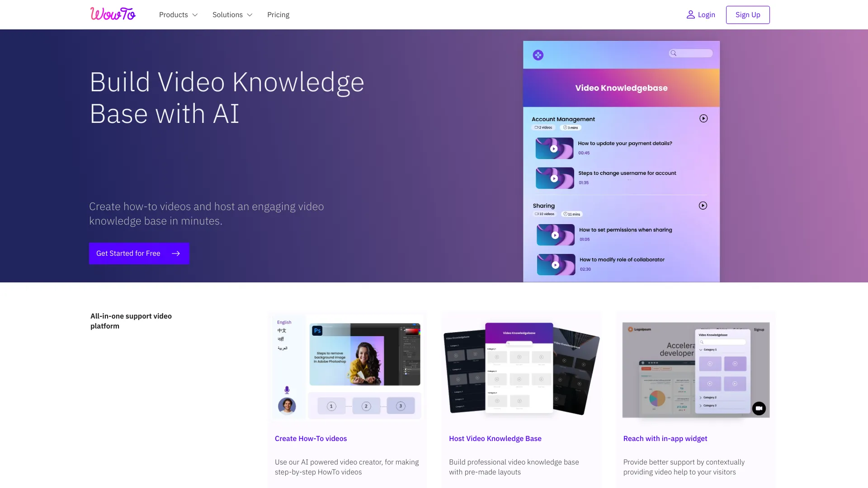Click the video camera widget icon

[x=759, y=408]
